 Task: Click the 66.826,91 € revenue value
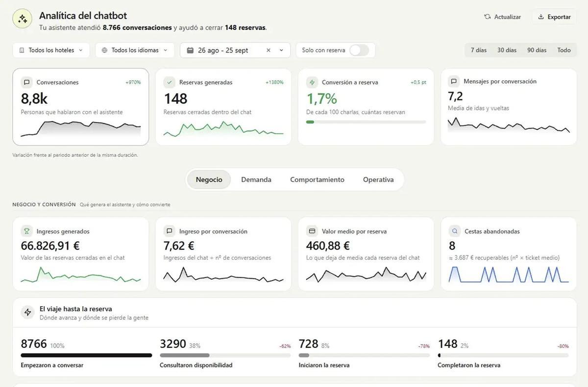pyautogui.click(x=50, y=245)
